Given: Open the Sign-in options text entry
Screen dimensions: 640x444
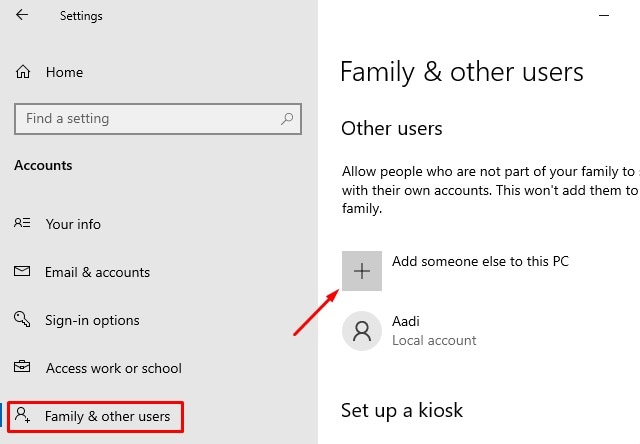Looking at the screenshot, I should pos(92,320).
